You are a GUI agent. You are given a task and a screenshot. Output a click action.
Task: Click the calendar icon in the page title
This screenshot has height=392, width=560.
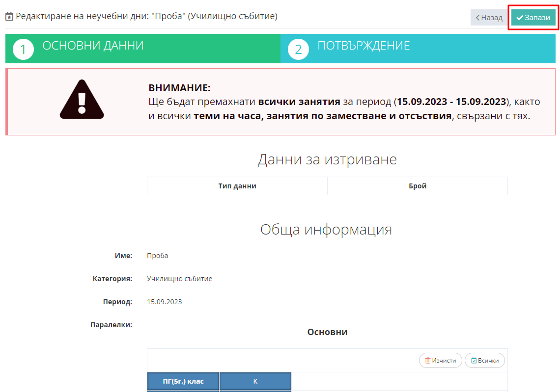coord(9,17)
